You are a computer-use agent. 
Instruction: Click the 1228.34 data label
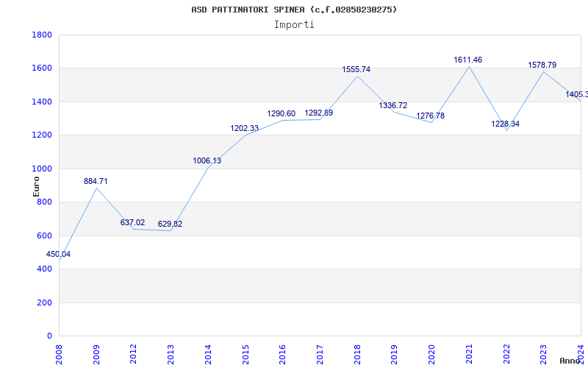click(506, 124)
